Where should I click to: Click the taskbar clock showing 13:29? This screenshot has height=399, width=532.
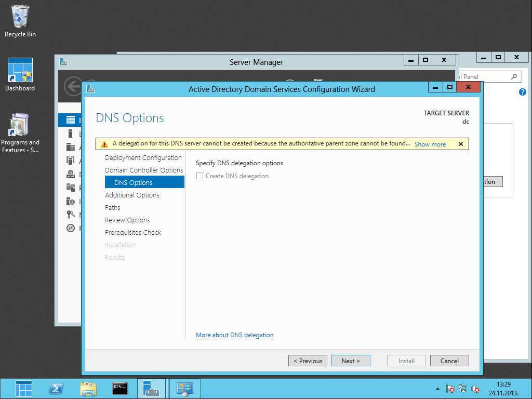tap(503, 389)
